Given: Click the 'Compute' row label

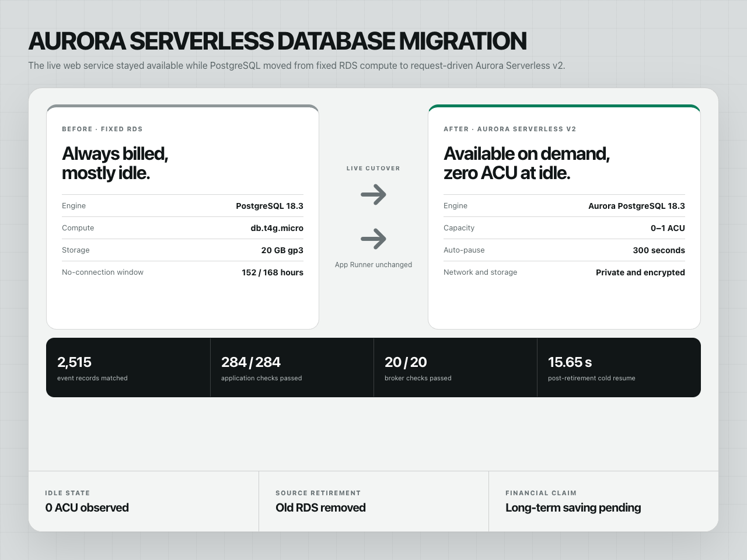Looking at the screenshot, I should [x=78, y=228].
